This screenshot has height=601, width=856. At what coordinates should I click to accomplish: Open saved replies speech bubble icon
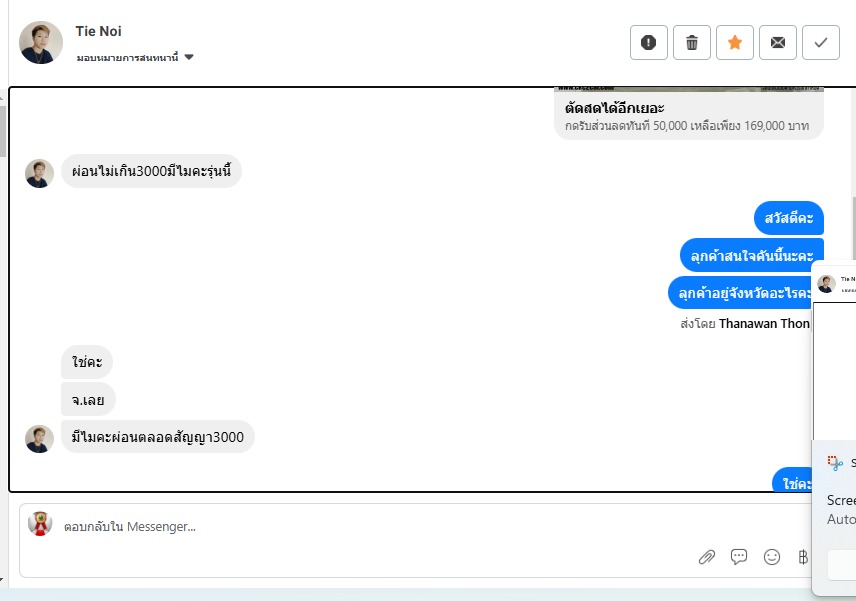tap(739, 557)
